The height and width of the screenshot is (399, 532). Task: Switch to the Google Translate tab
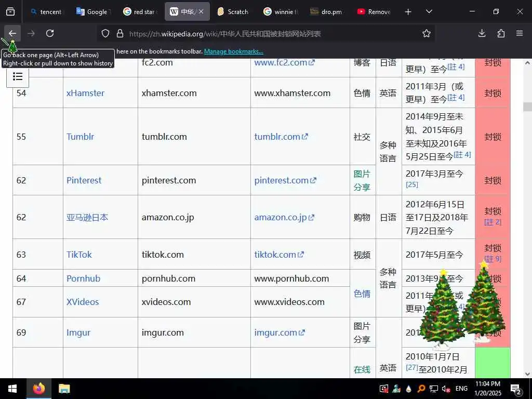coord(92,12)
